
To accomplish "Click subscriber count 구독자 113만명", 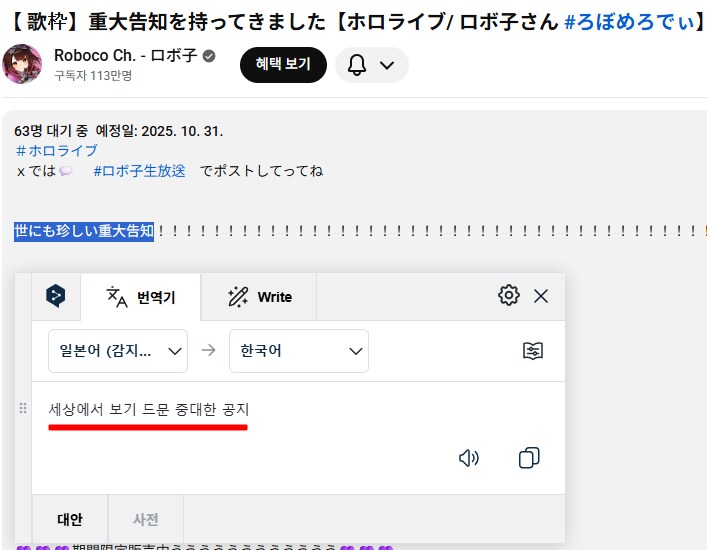I will coord(93,75).
